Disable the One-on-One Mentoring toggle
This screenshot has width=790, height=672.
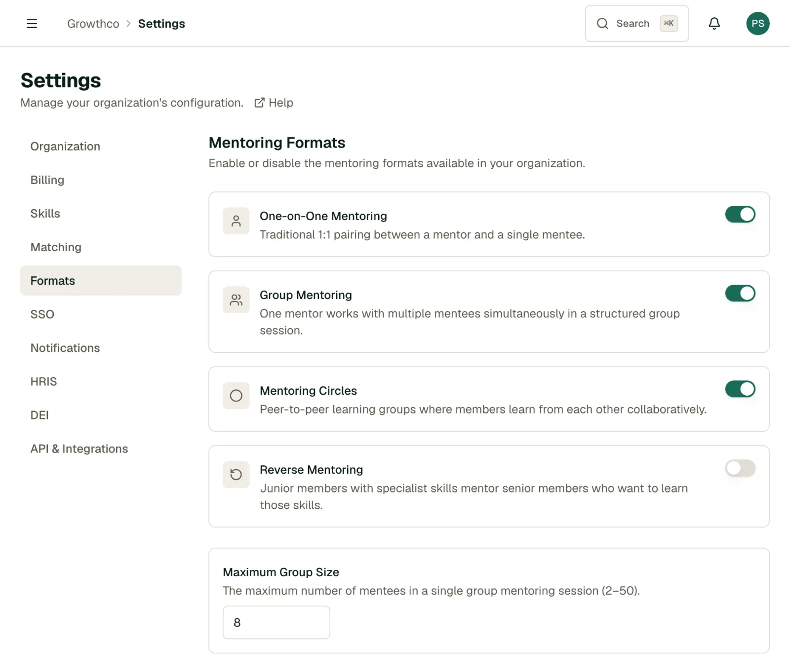click(x=740, y=215)
